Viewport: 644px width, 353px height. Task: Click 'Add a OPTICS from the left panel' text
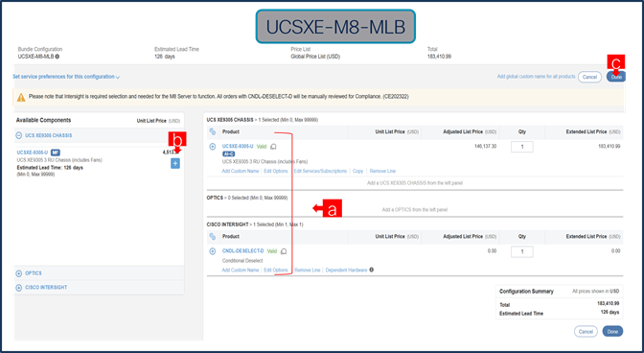[x=415, y=209]
